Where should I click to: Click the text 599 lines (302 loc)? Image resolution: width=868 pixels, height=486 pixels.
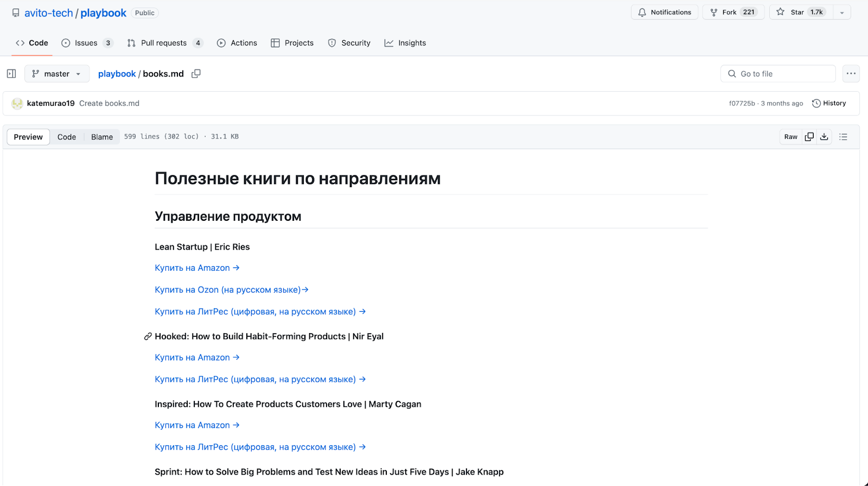[x=161, y=137]
